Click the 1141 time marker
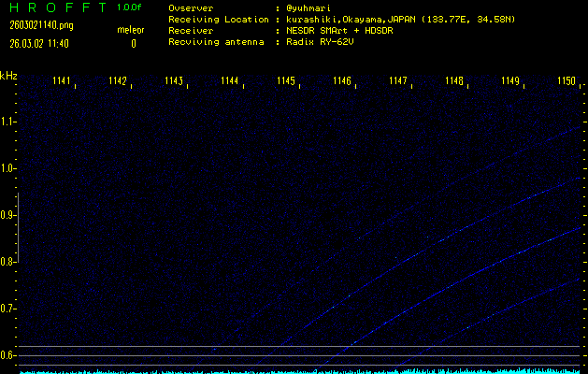588x374 pixels. [63, 81]
